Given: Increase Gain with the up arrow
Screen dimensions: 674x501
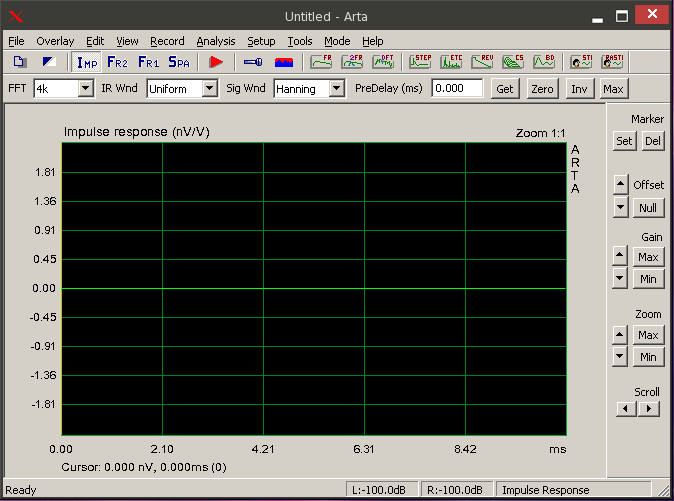Looking at the screenshot, I should 619,256.
